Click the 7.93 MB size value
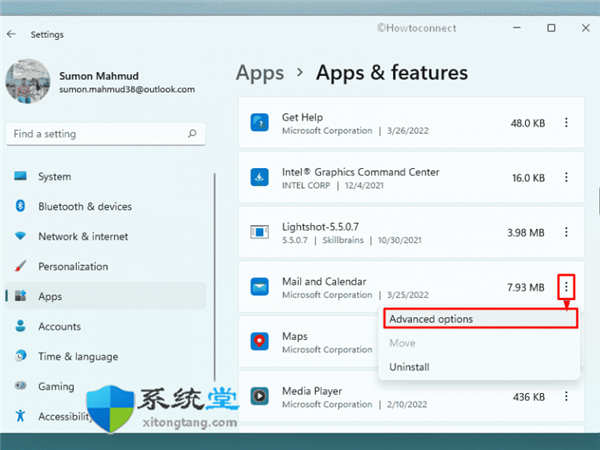This screenshot has height=450, width=600. click(x=526, y=287)
